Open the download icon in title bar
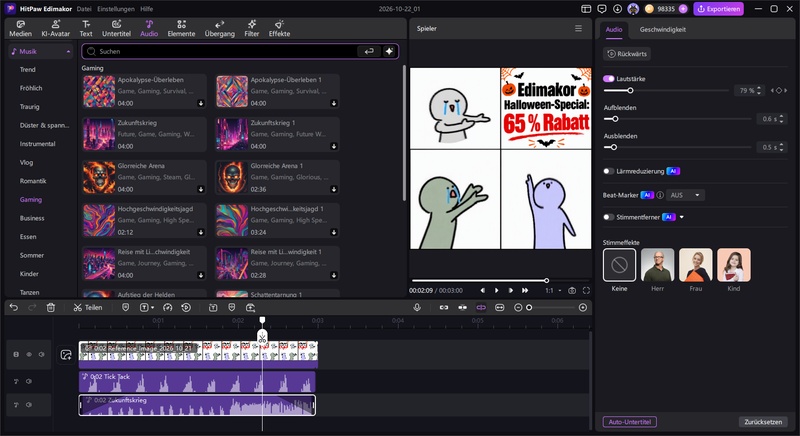Screen dimensions: 800x436 coord(617,9)
